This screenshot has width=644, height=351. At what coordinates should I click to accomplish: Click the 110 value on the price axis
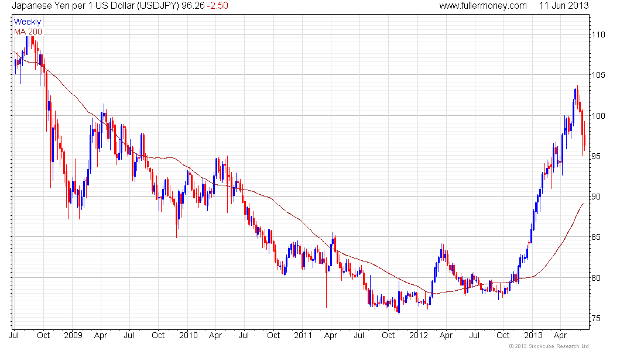coord(598,35)
